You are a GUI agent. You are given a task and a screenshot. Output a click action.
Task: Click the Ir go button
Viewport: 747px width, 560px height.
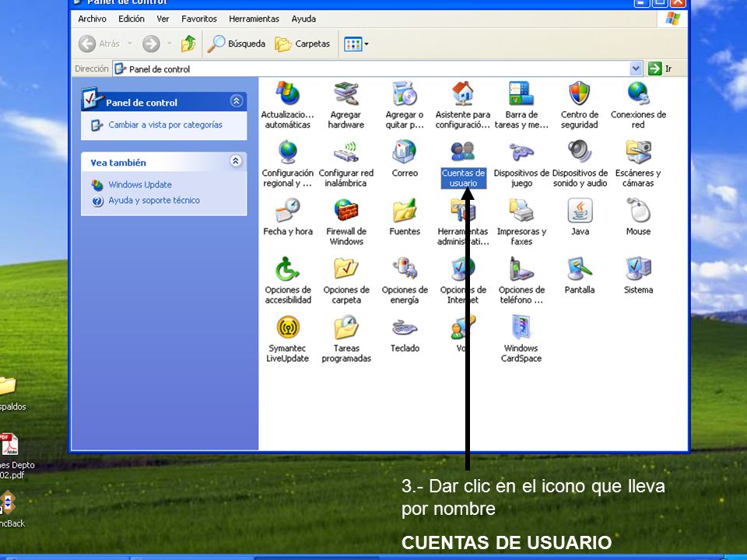[661, 68]
